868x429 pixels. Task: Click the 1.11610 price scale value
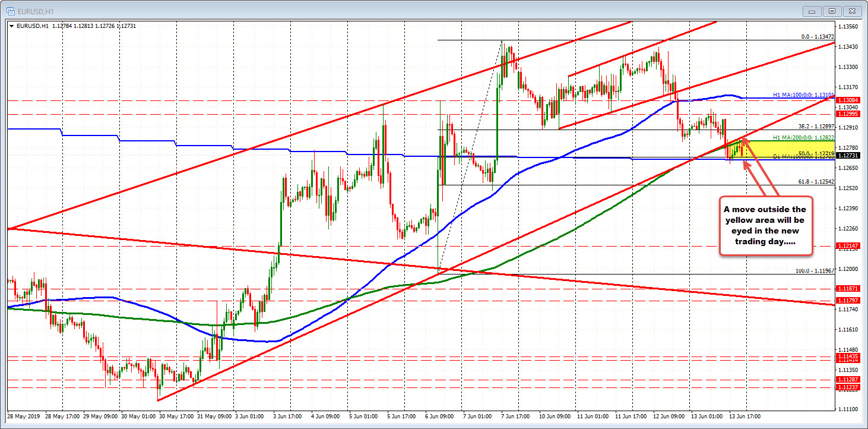click(x=848, y=329)
